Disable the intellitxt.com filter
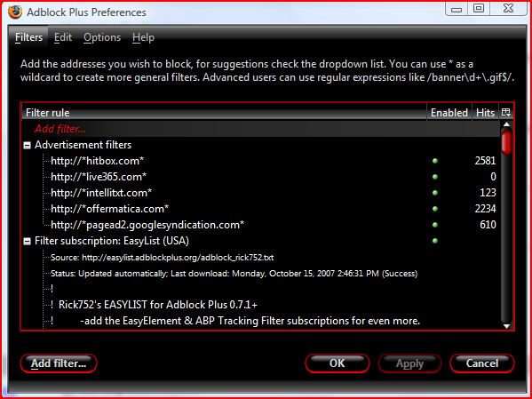532x399 pixels. [x=435, y=193]
